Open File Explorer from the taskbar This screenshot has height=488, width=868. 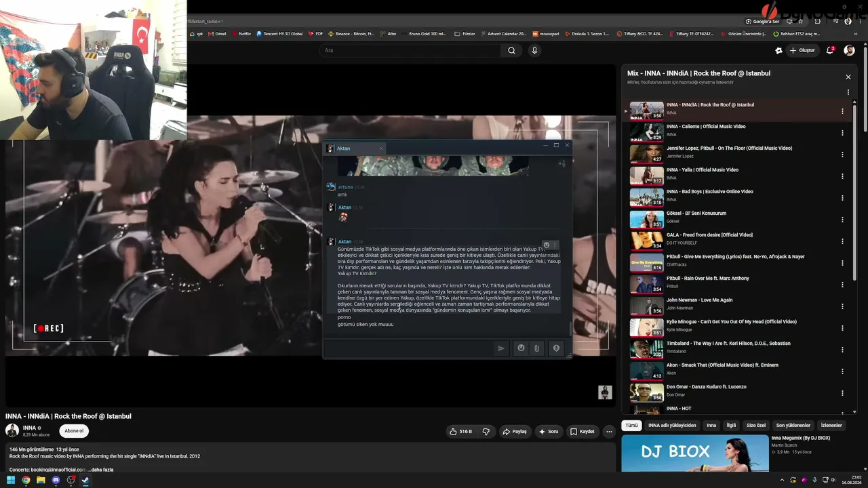tap(41, 481)
